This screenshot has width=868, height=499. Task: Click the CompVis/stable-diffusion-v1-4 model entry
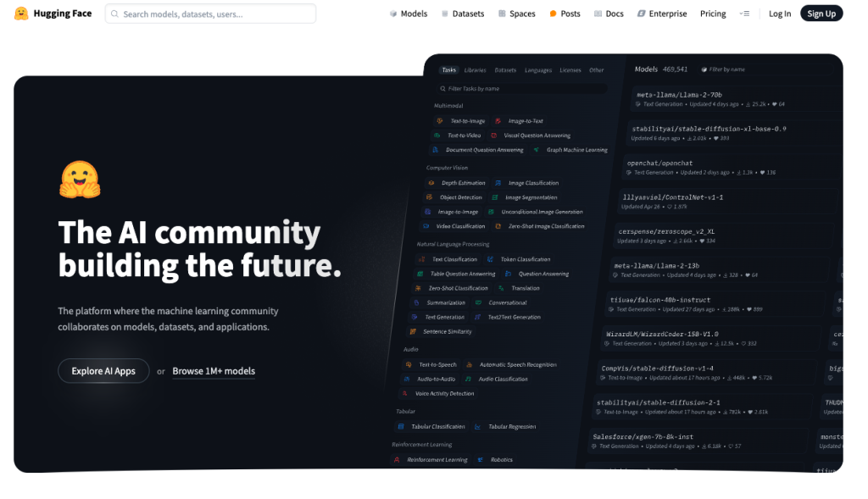706,372
